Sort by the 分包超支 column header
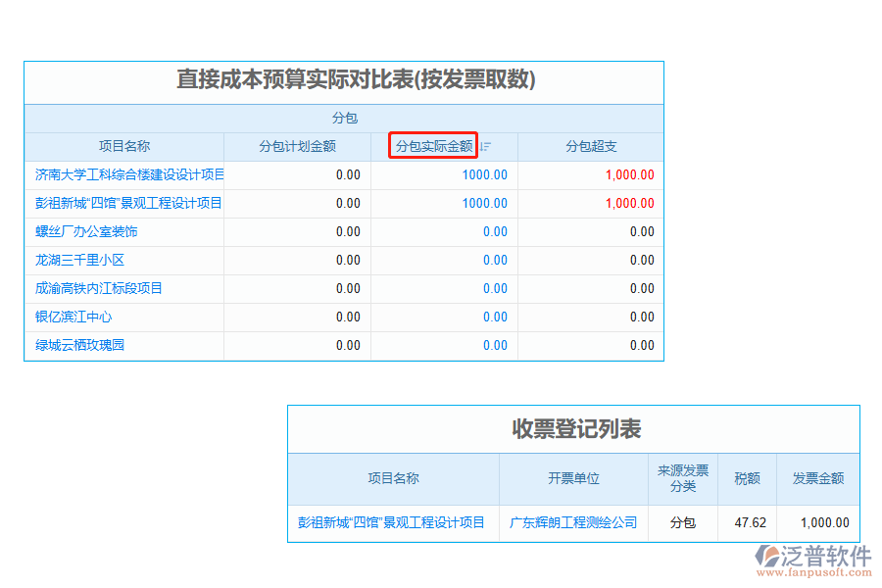The image size is (882, 588). (x=589, y=145)
